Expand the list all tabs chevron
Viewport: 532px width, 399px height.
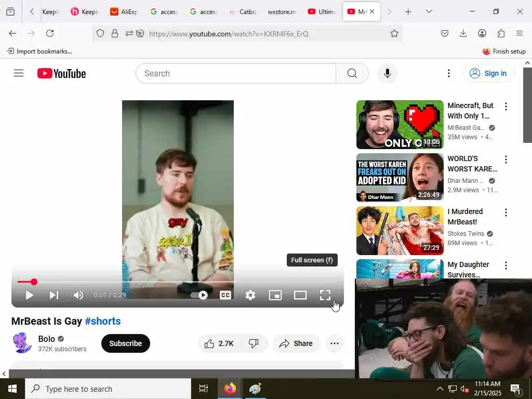pos(429,11)
